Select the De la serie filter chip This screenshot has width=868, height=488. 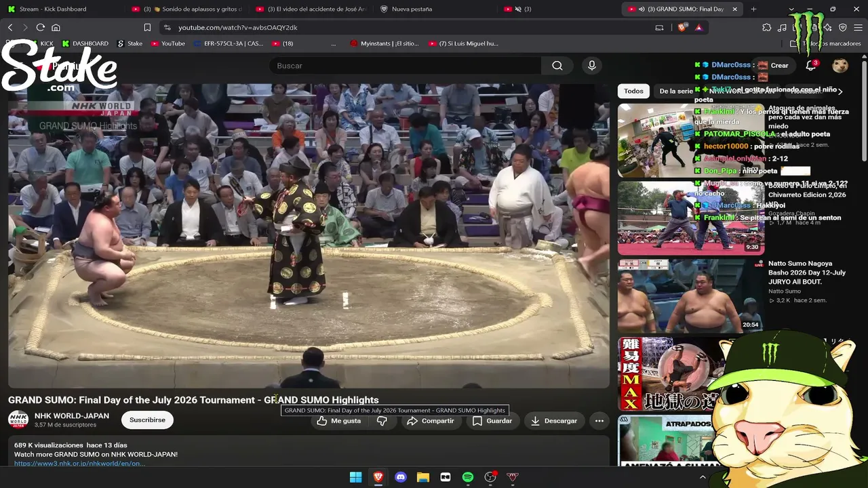676,91
